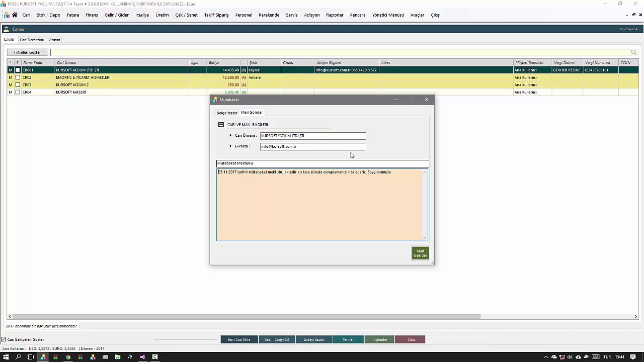Open the Yönetici Menüsü menu

tap(388, 15)
